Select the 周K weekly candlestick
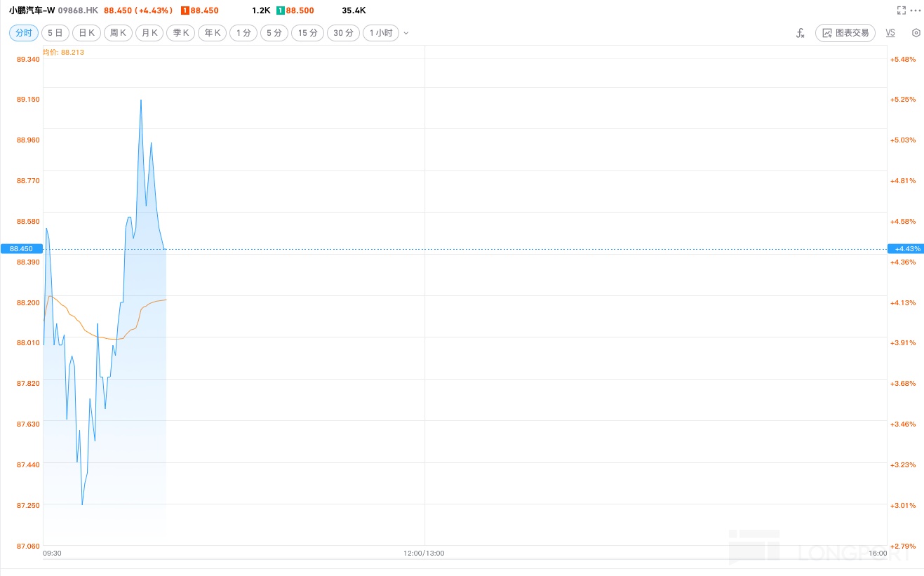Viewport: 924px width, 576px height. [118, 33]
